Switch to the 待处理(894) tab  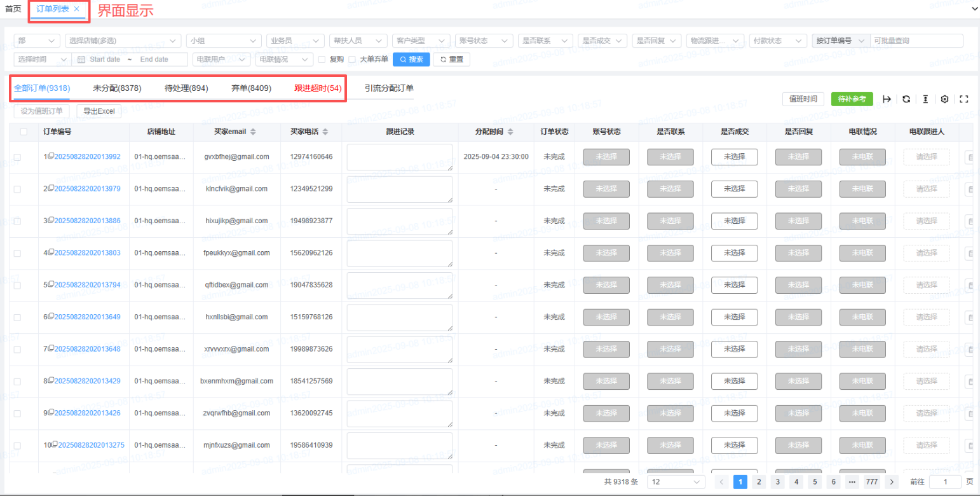coord(186,88)
